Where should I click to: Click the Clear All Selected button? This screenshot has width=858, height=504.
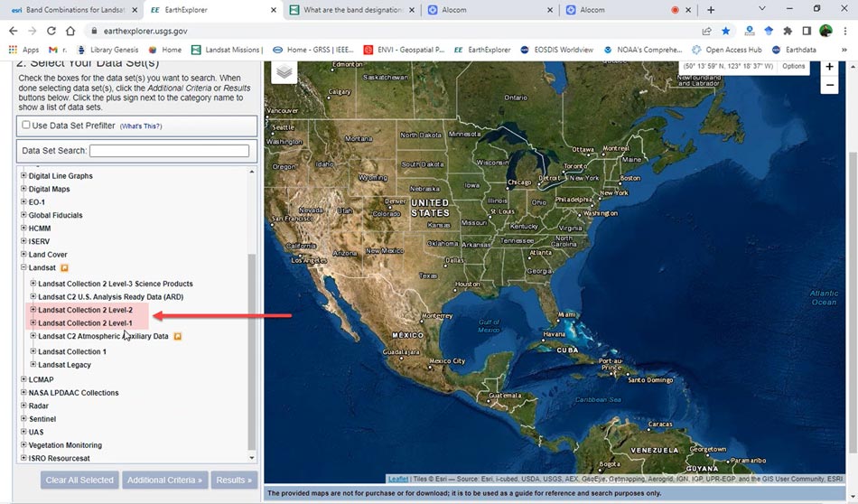(x=79, y=480)
